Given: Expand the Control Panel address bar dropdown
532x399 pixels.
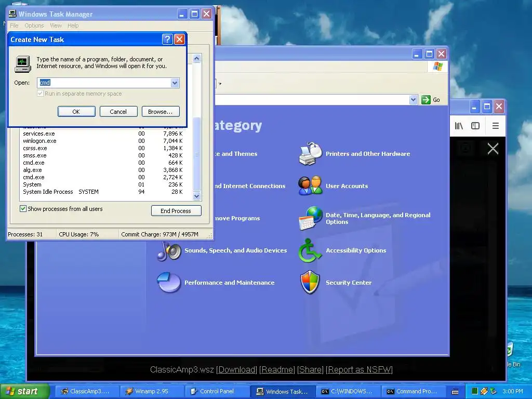Looking at the screenshot, I should coord(413,100).
